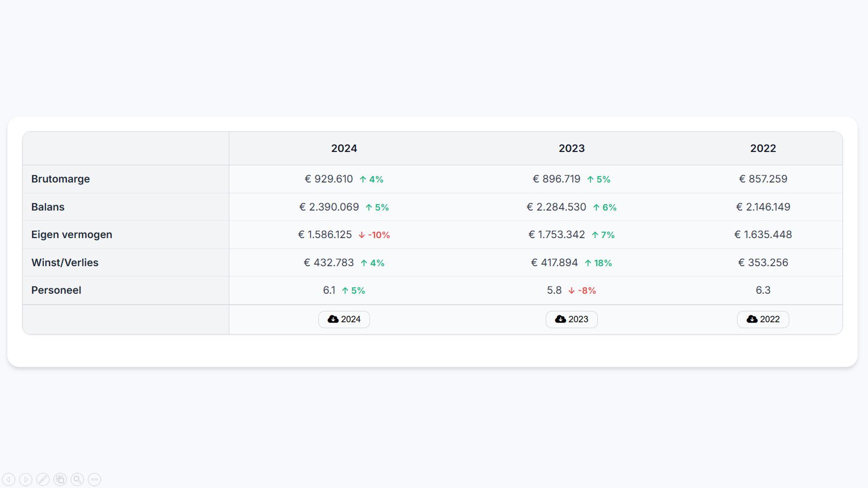Select the pen annotation tool icon
Screen dimensions: 868x488
point(43,479)
